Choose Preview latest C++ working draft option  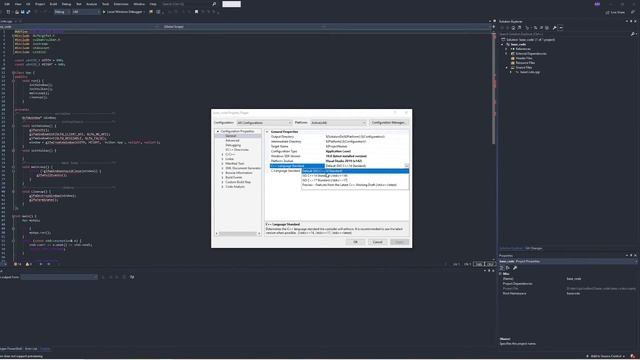[355, 185]
